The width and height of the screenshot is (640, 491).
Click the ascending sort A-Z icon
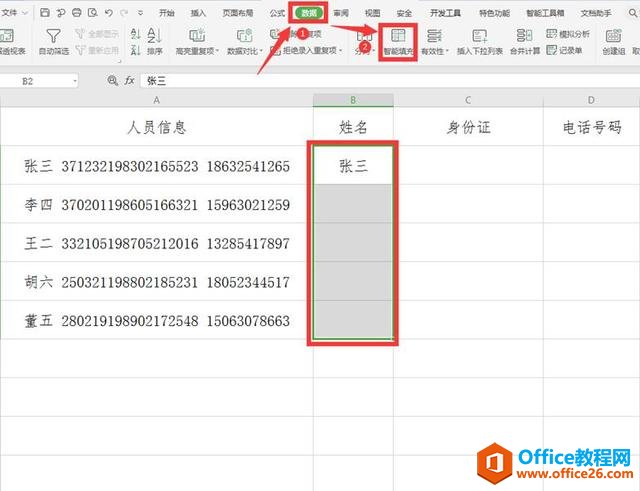pos(136,34)
